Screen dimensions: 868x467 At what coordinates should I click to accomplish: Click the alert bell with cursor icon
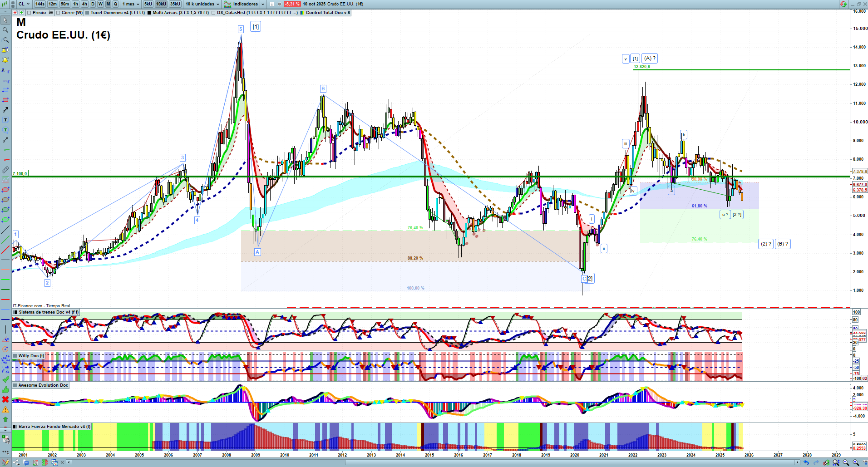pos(5,50)
